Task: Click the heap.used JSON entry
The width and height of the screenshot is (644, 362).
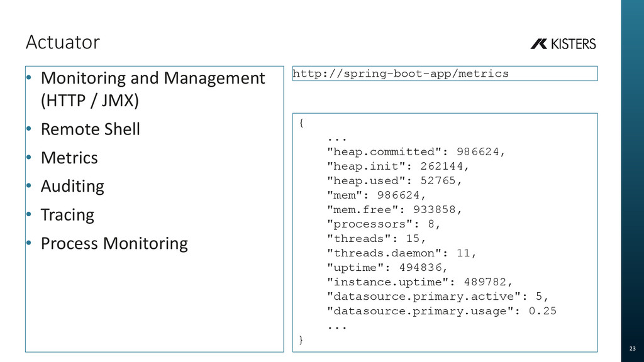Action: click(x=394, y=180)
